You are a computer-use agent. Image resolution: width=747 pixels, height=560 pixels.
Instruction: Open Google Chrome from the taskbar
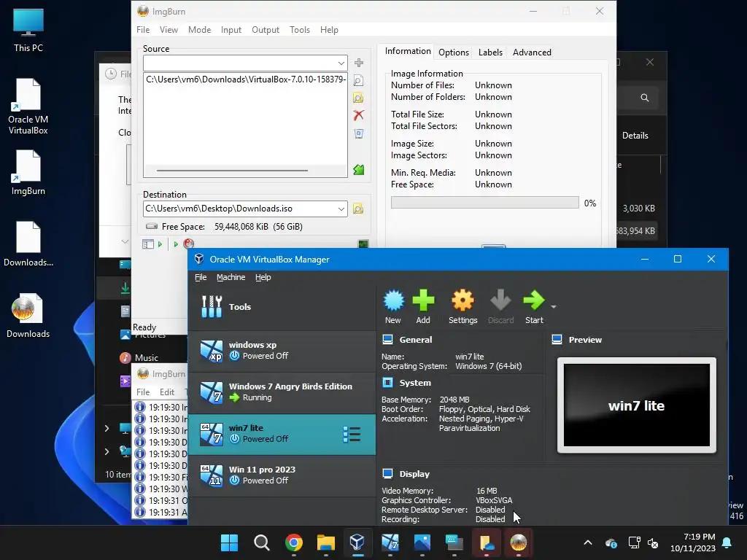tap(293, 542)
